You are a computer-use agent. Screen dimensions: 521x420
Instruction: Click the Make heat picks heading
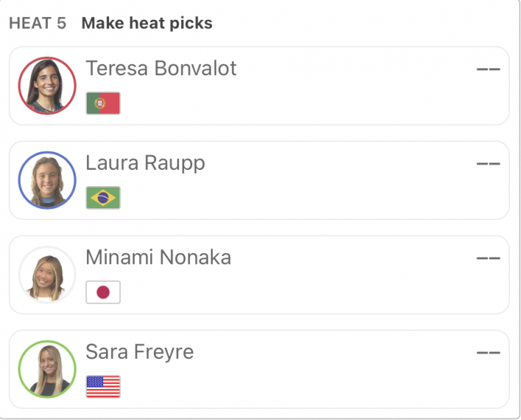[x=147, y=24]
